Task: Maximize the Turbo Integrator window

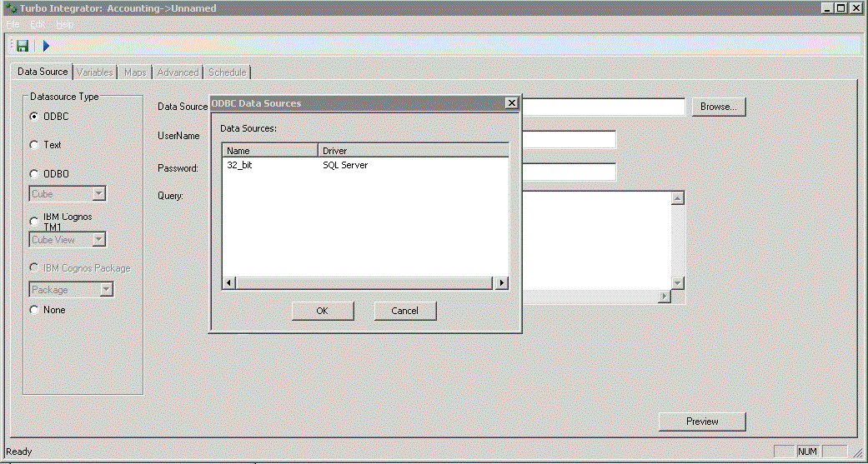Action: [x=840, y=7]
